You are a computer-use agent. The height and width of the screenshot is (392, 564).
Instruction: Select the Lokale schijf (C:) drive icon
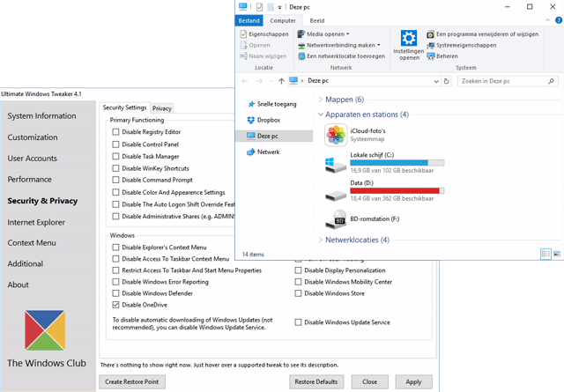pyautogui.click(x=336, y=165)
